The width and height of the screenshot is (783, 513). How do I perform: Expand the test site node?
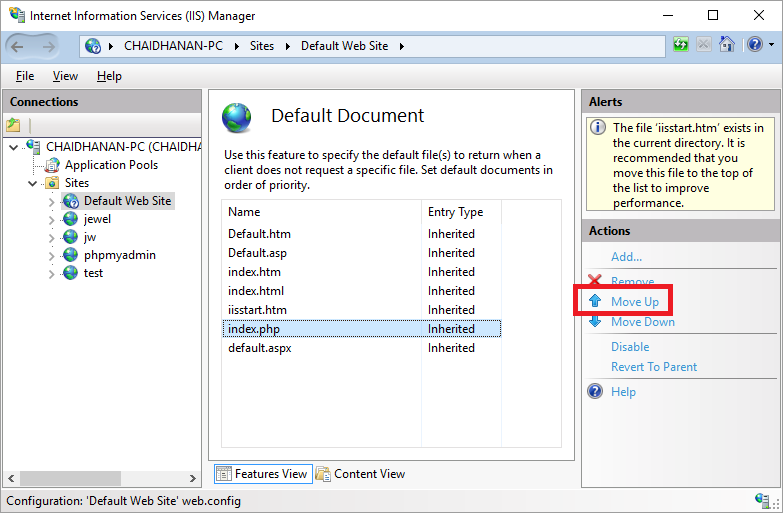point(51,274)
